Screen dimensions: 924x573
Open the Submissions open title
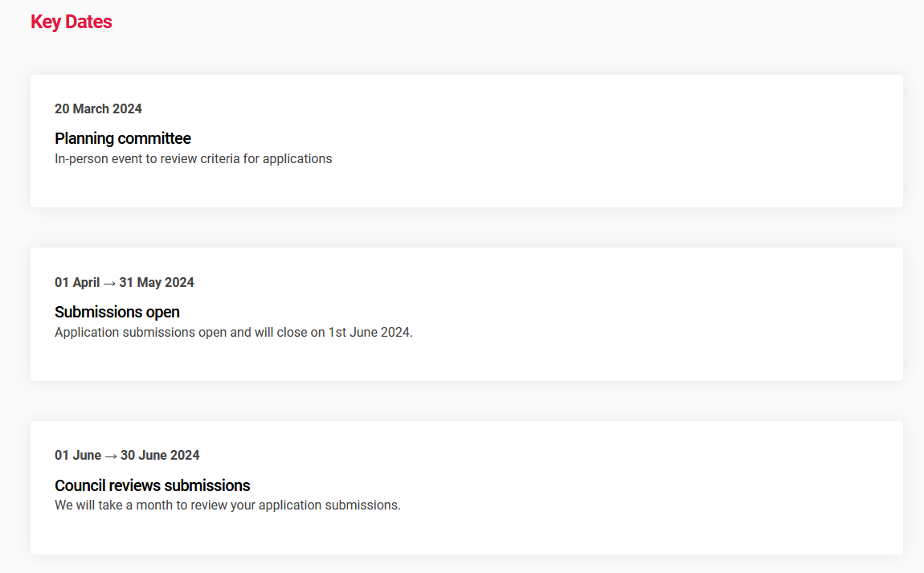tap(117, 312)
